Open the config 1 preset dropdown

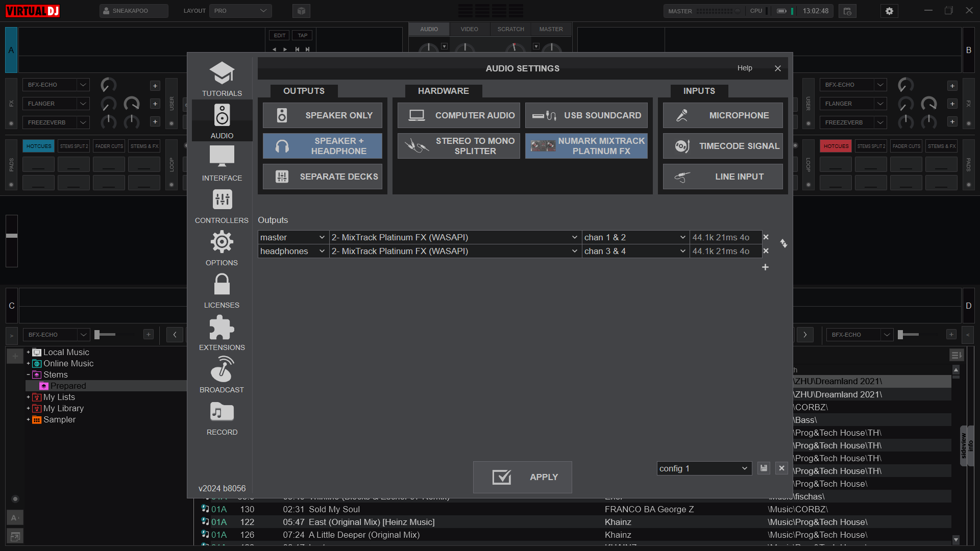click(x=704, y=468)
